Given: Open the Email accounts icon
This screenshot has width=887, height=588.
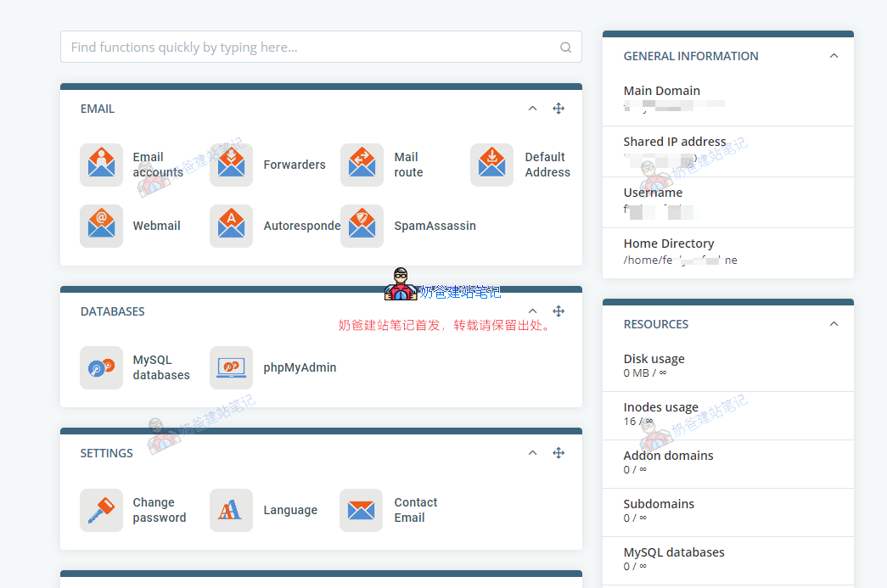Looking at the screenshot, I should point(101,165).
